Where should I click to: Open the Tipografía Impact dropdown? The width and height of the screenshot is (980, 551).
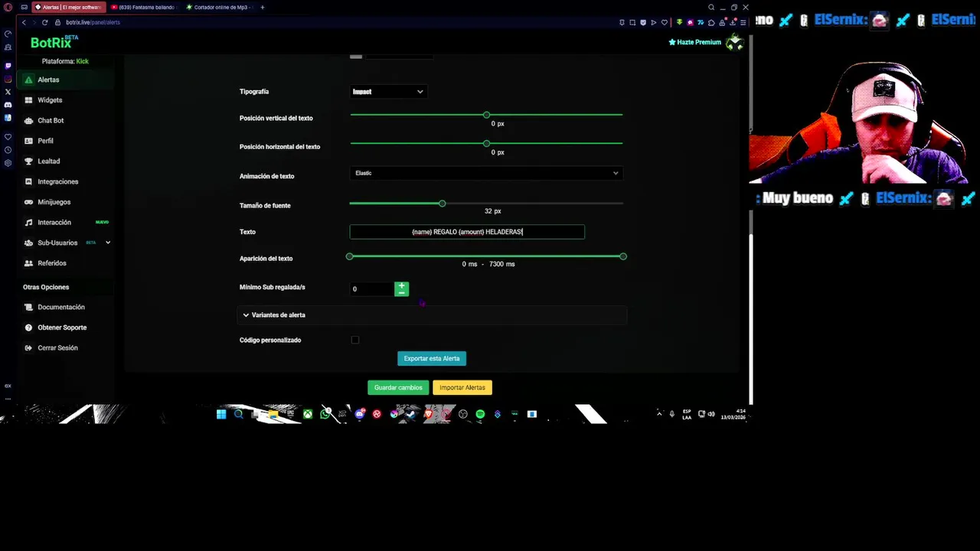click(x=387, y=92)
